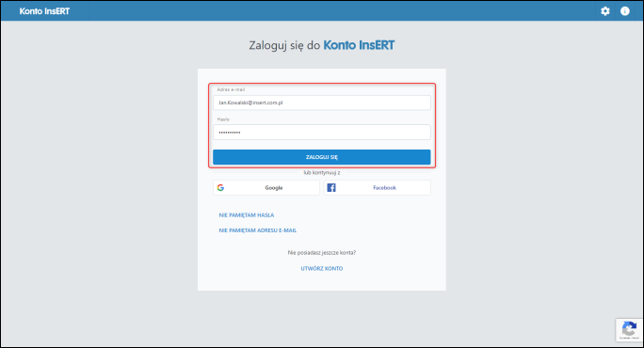Click the ZALOGUJ SIĘ button
Image resolution: width=644 pixels, height=348 pixels.
click(x=322, y=157)
